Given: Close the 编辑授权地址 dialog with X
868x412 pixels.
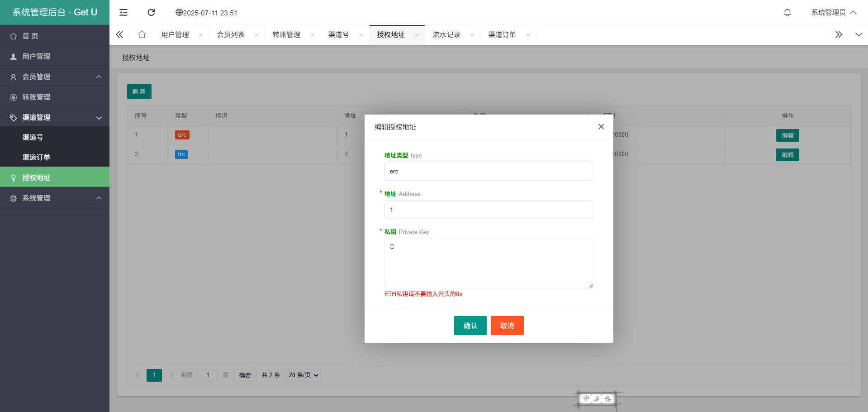Looking at the screenshot, I should (601, 127).
